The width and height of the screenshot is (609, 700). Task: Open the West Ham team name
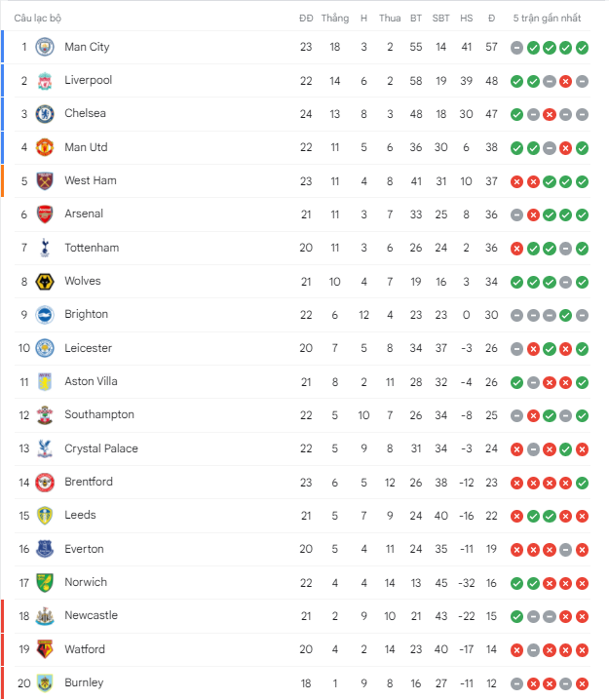coord(91,180)
